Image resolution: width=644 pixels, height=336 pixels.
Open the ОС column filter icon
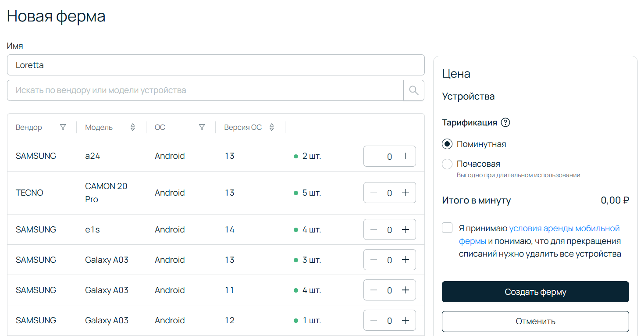pos(202,127)
